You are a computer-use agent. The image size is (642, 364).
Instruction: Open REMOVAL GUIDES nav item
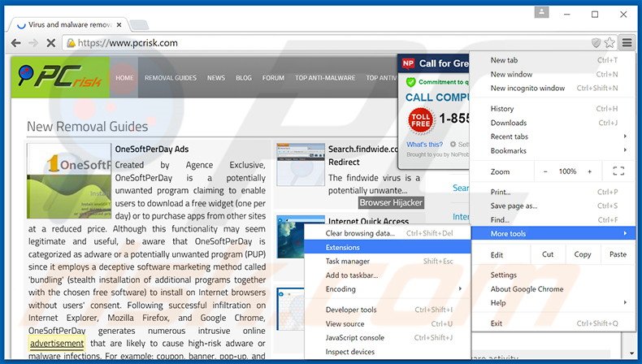coord(171,77)
